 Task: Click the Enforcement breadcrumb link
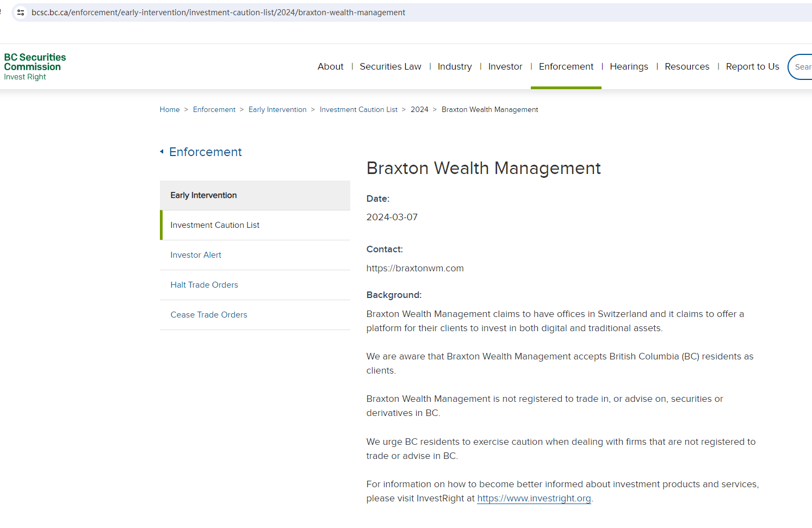pos(214,109)
